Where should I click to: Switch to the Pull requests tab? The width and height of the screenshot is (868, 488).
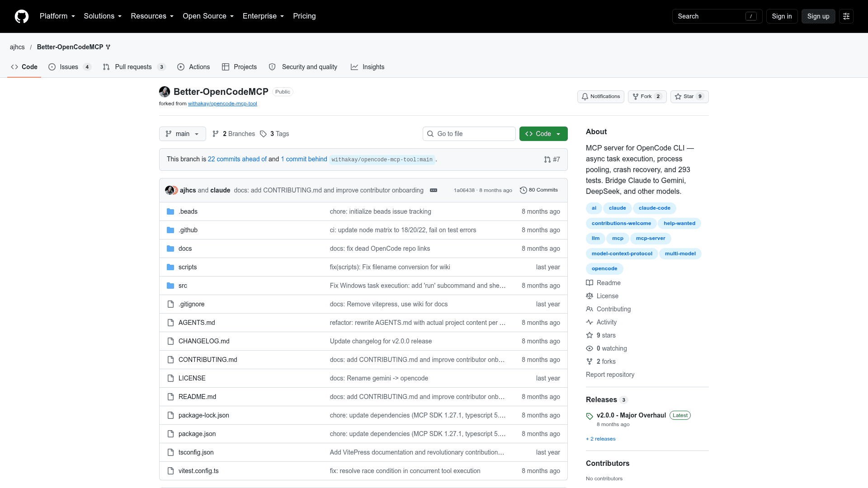coord(134,67)
